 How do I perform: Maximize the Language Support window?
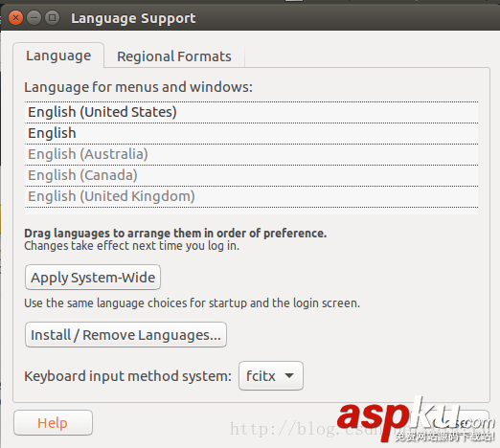click(x=52, y=18)
